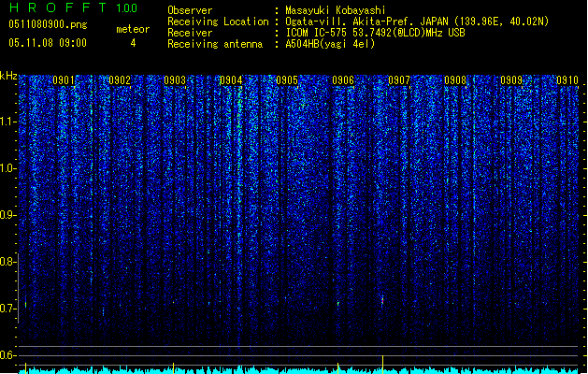Viewport: 588px width, 374px height.
Task: Click the observer name Masayuki Kobayashi
Action: click(336, 10)
